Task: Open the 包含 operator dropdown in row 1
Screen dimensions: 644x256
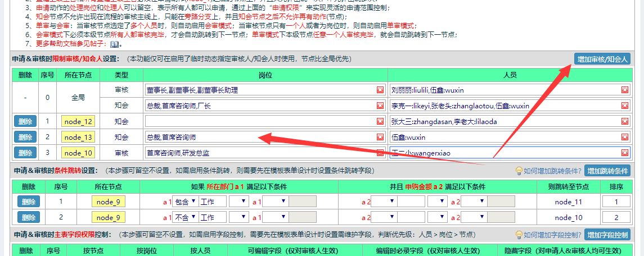Action: [x=185, y=202]
